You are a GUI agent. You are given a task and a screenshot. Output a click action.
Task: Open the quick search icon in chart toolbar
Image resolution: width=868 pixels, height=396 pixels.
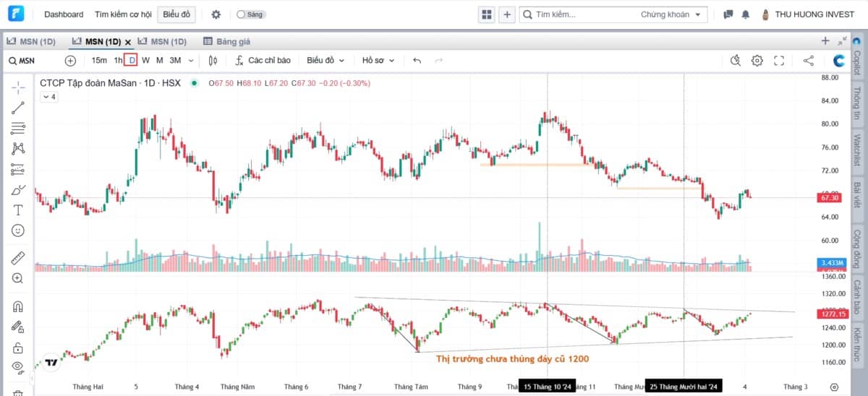pos(736,61)
